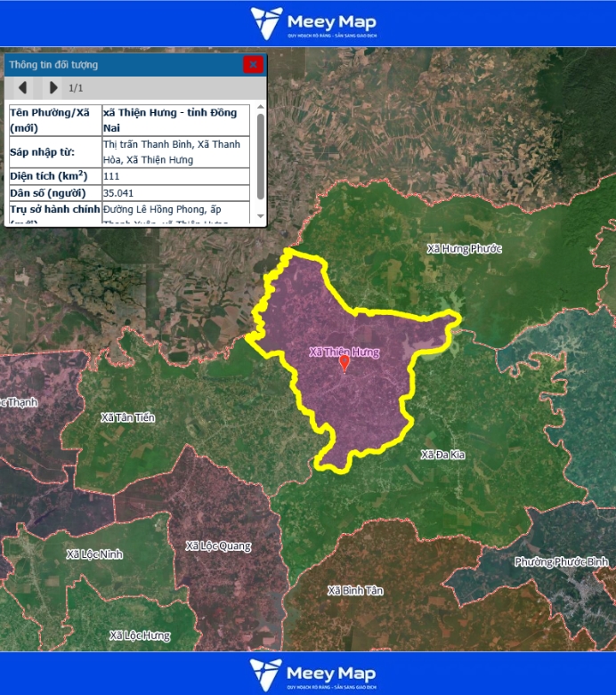This screenshot has width=616, height=695.
Task: Click the red location pin on the map
Action: (x=344, y=363)
